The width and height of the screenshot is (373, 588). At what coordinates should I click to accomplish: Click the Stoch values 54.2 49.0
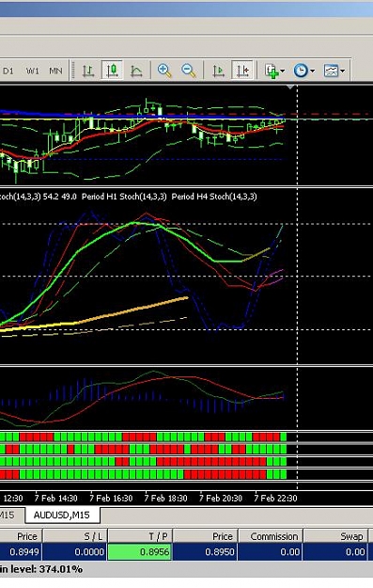click(59, 197)
